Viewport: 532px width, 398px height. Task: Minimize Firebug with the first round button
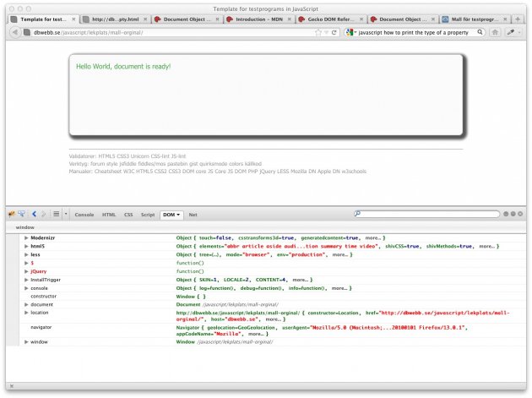click(x=506, y=214)
